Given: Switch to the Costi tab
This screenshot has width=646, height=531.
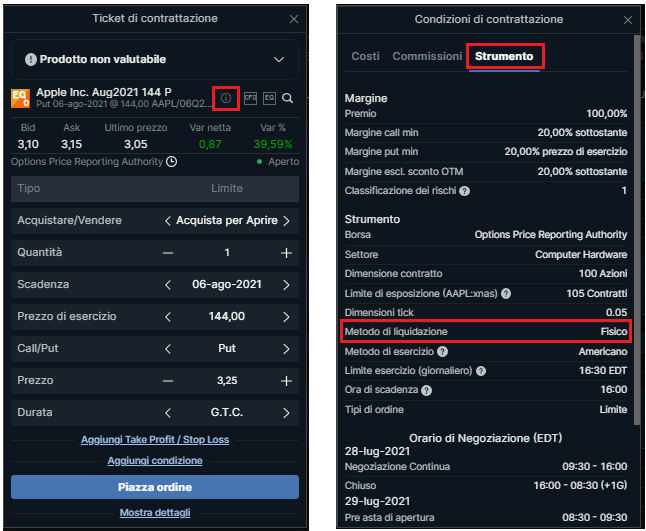Looking at the screenshot, I should (365, 56).
